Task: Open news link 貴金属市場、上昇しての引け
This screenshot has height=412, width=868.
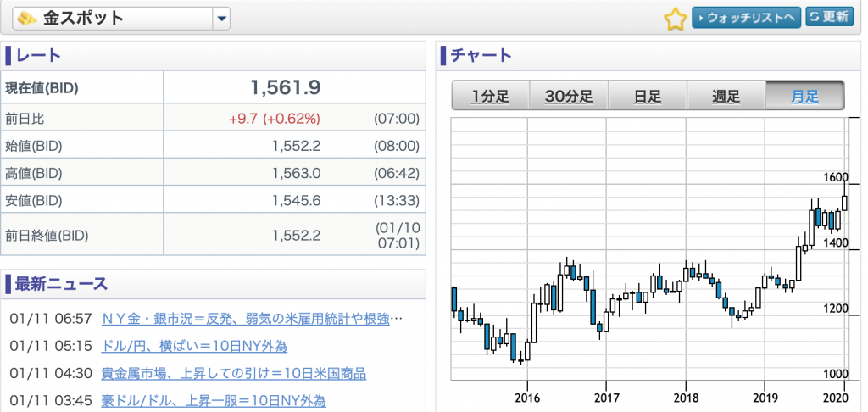Action: [234, 374]
